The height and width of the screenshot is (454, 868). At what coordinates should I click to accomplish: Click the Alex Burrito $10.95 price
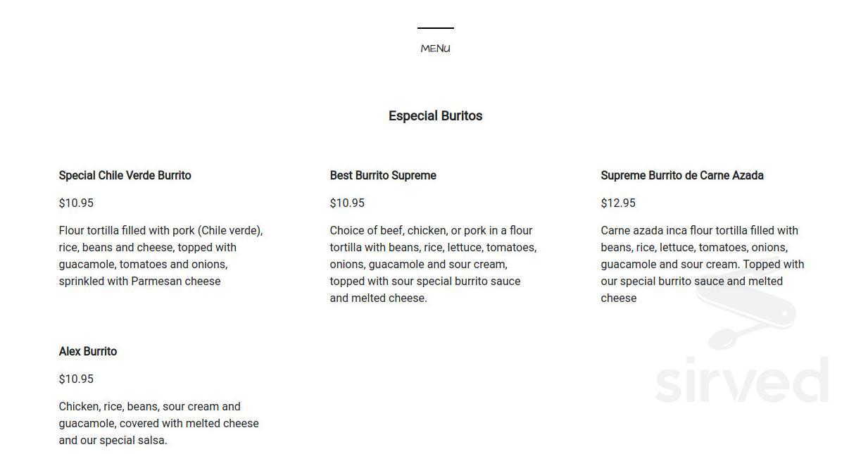tap(76, 379)
